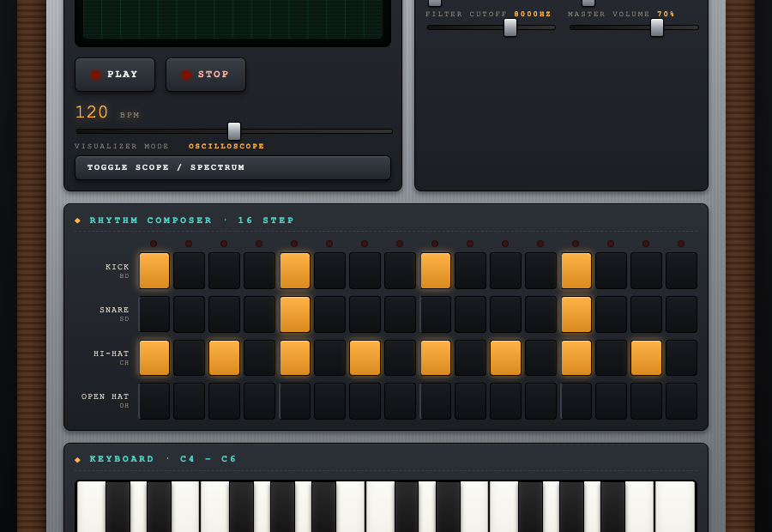Image resolution: width=772 pixels, height=532 pixels.
Task: Click the Rhythm Composer 16 Step heading
Action: click(191, 221)
